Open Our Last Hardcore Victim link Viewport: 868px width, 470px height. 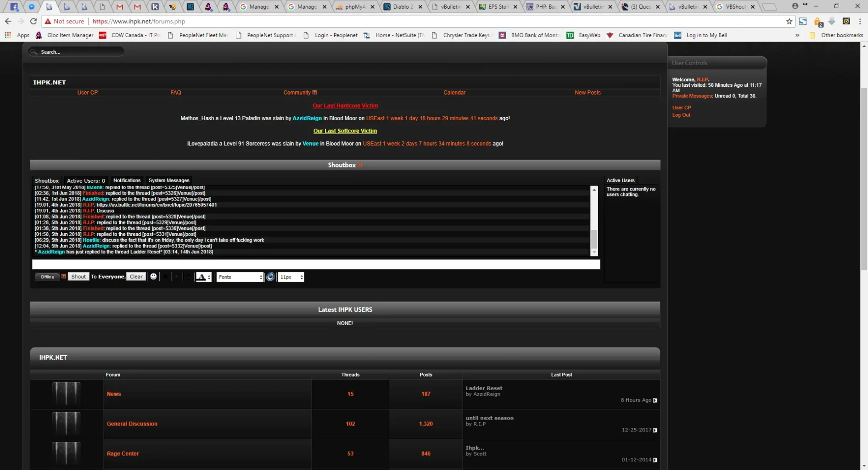[x=345, y=106]
